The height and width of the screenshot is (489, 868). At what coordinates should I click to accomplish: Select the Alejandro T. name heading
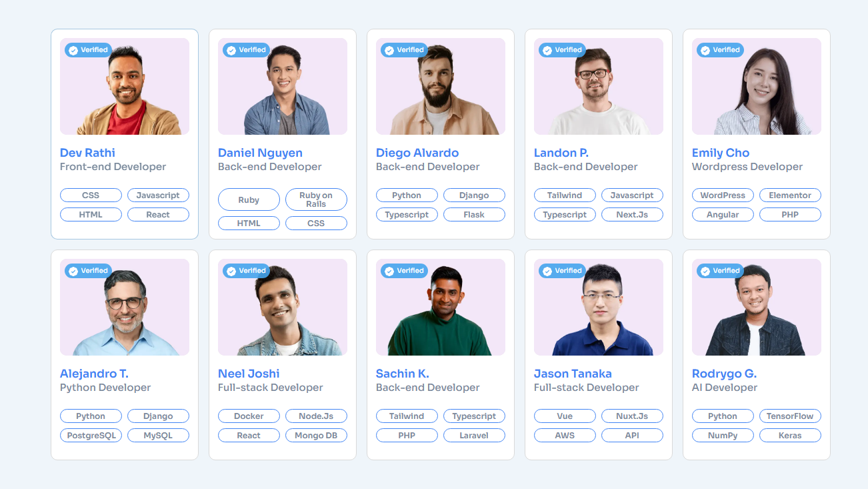click(94, 374)
